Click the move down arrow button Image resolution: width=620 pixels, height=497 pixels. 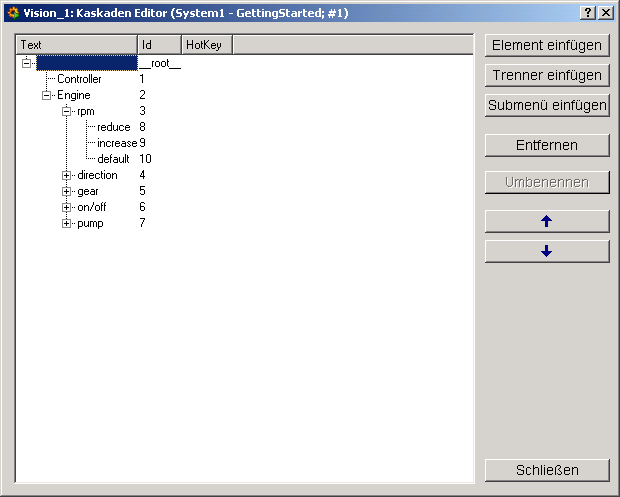[547, 251]
